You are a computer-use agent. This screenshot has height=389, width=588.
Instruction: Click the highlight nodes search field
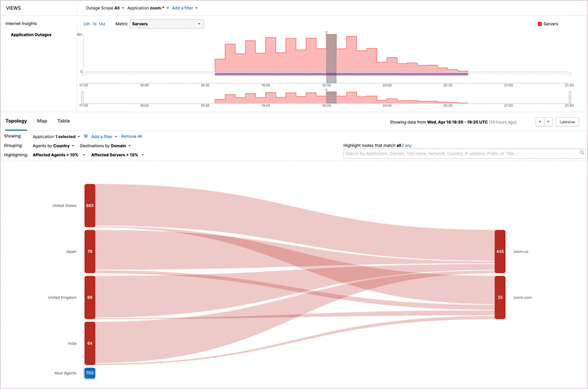[x=460, y=153]
